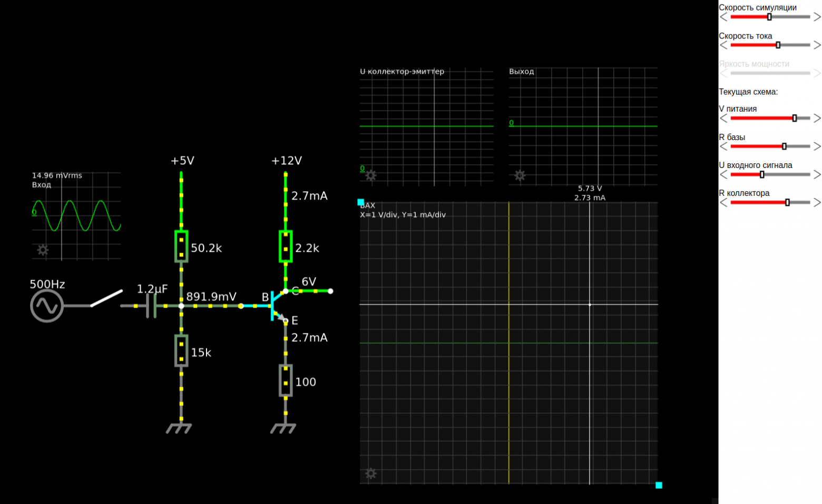Click the green sine waveform in Вход scope

(76, 215)
